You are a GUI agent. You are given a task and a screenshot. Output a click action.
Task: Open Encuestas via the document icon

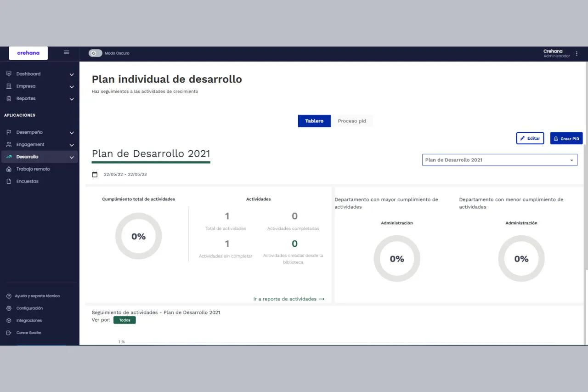coord(9,181)
